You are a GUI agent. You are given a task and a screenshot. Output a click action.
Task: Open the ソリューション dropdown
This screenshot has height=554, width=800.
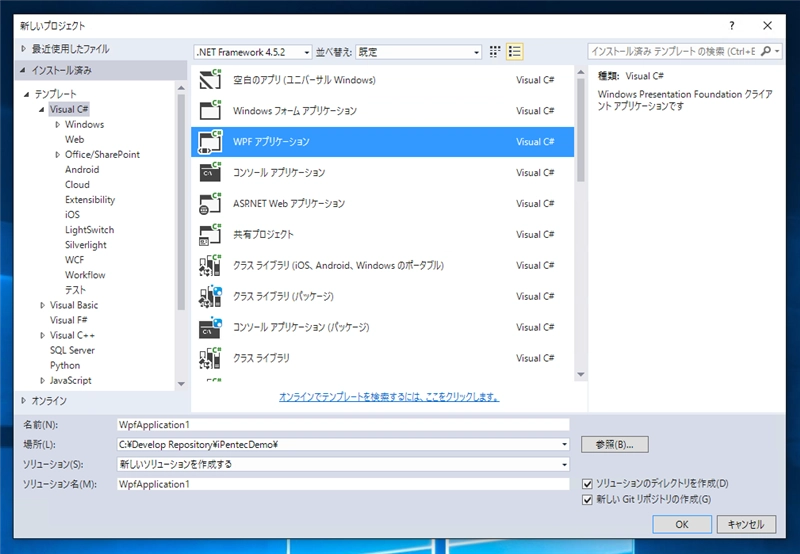tap(564, 464)
